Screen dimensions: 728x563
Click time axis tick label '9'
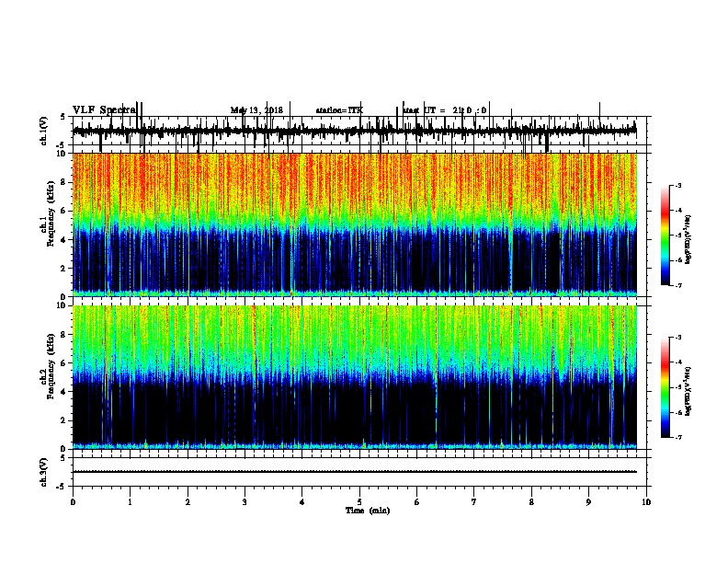pyautogui.click(x=588, y=502)
